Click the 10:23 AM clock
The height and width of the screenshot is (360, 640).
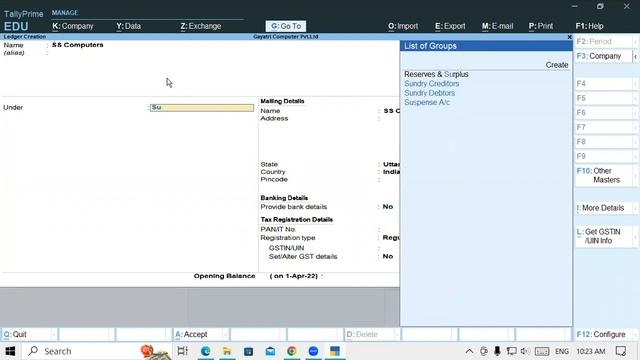pos(591,351)
